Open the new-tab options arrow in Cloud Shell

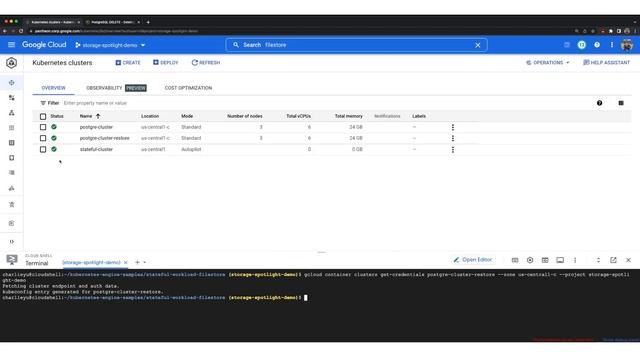[x=144, y=262]
